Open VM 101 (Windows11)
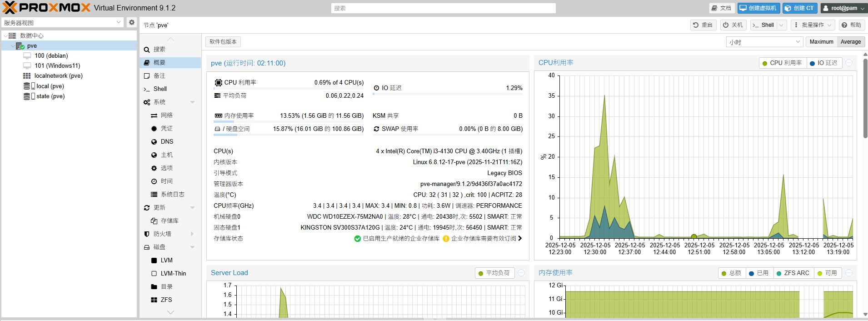Screen dimensions: 868x321 point(57,65)
